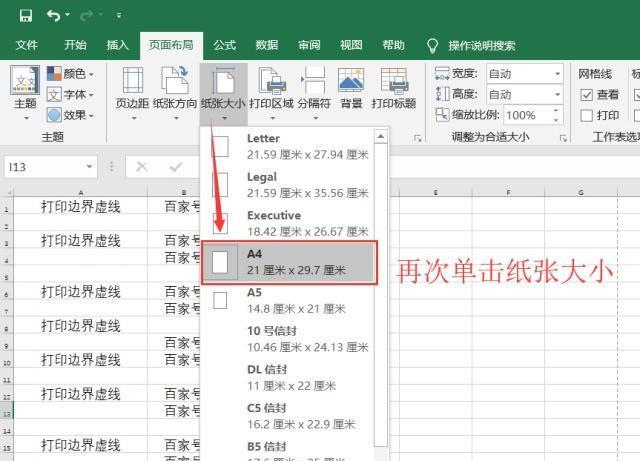Uncheck the 网格线 查看 checkbox

587,95
